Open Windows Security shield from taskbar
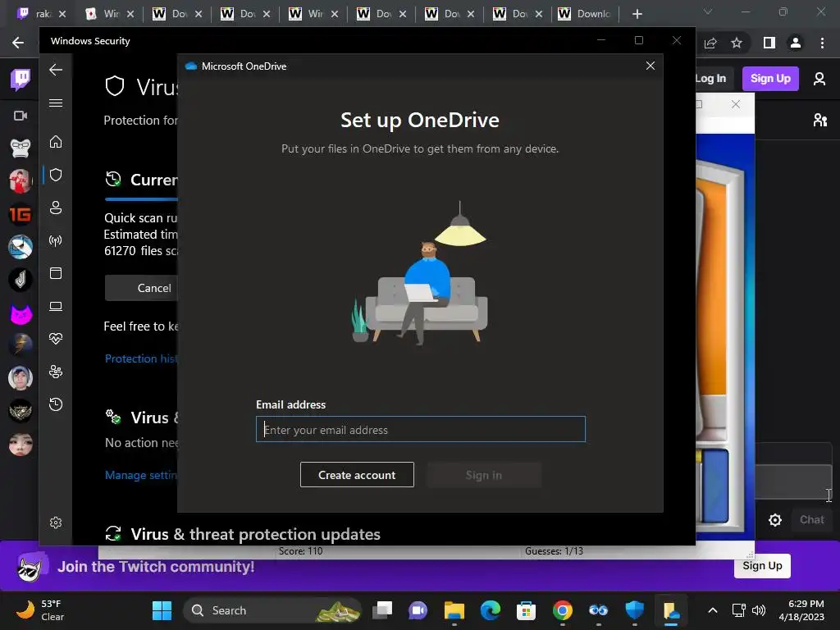 [x=635, y=610]
